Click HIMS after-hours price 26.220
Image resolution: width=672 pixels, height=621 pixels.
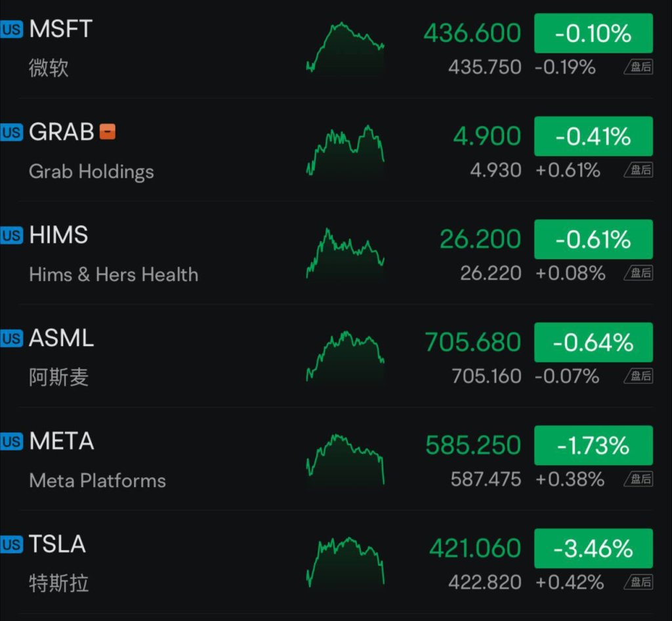point(491,273)
